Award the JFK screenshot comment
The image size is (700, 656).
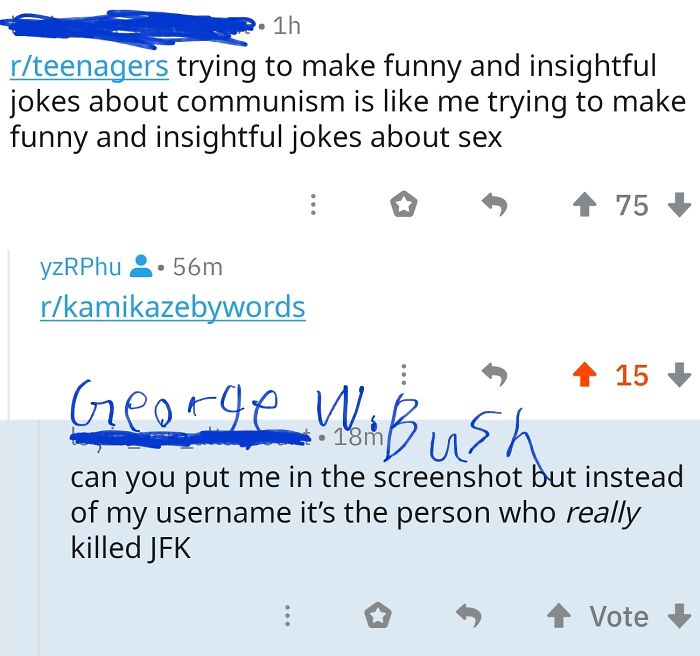(x=376, y=616)
